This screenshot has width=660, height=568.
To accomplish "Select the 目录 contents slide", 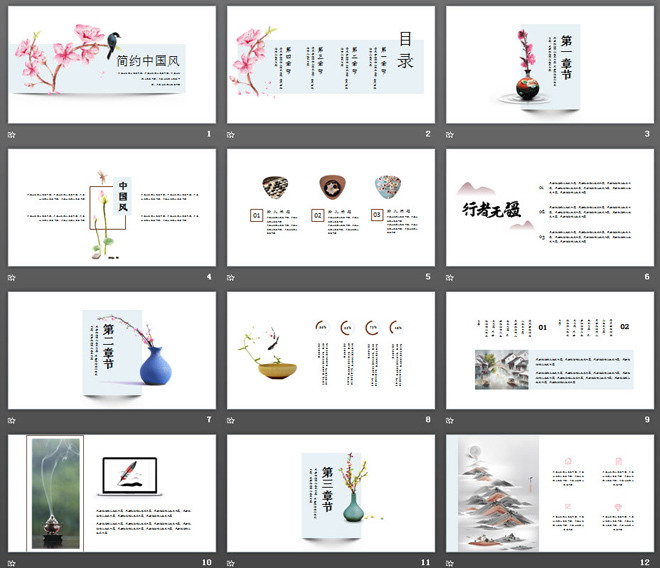I will point(331,65).
